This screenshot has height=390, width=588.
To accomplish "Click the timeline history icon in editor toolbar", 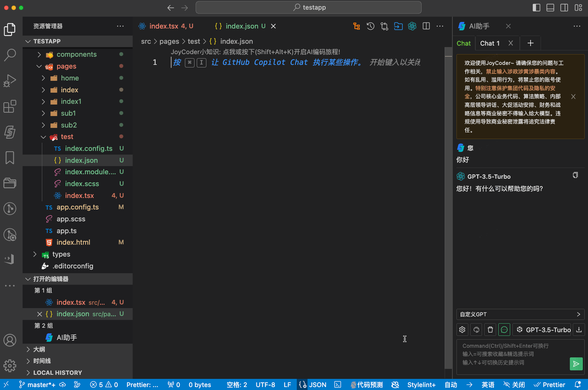I will [x=371, y=26].
